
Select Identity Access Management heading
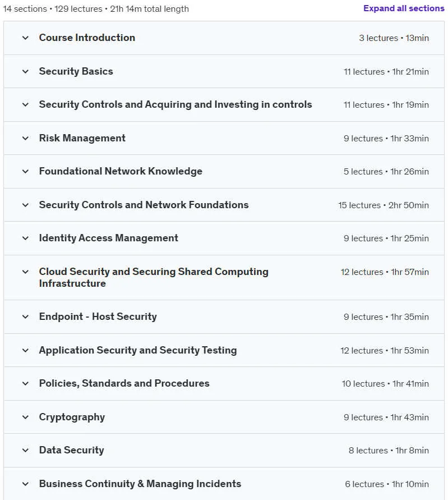pos(109,238)
